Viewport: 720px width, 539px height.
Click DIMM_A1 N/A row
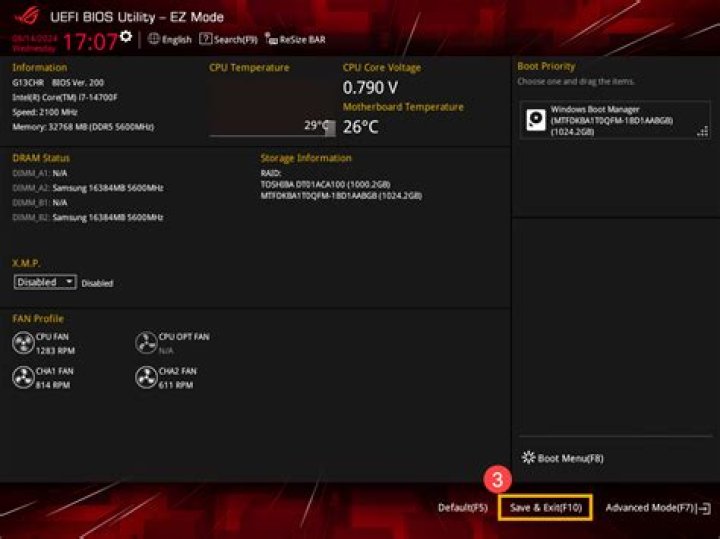[x=40, y=173]
